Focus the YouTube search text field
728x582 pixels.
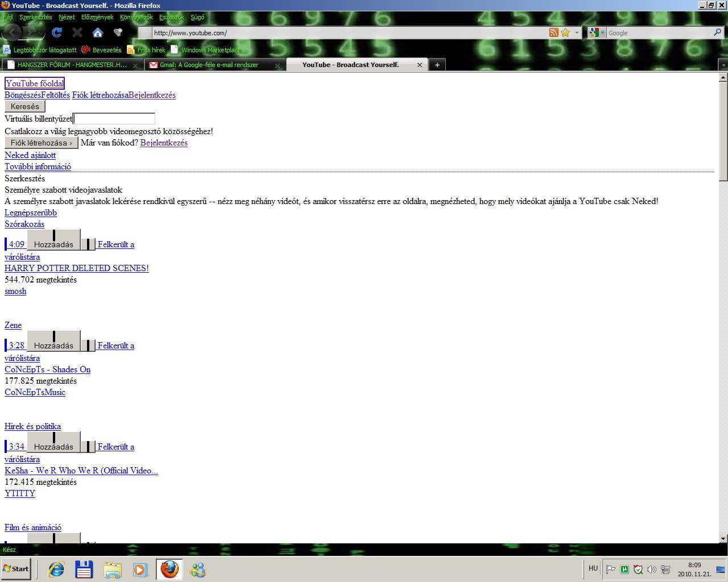click(114, 119)
